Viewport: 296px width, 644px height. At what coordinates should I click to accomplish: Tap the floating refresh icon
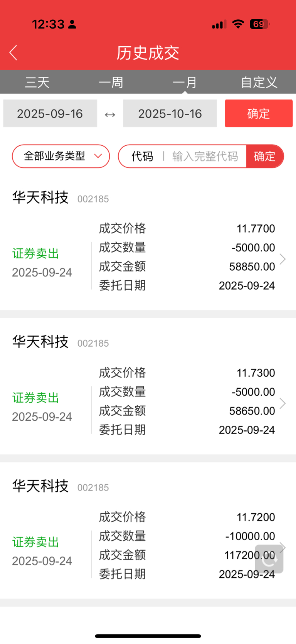point(269,559)
